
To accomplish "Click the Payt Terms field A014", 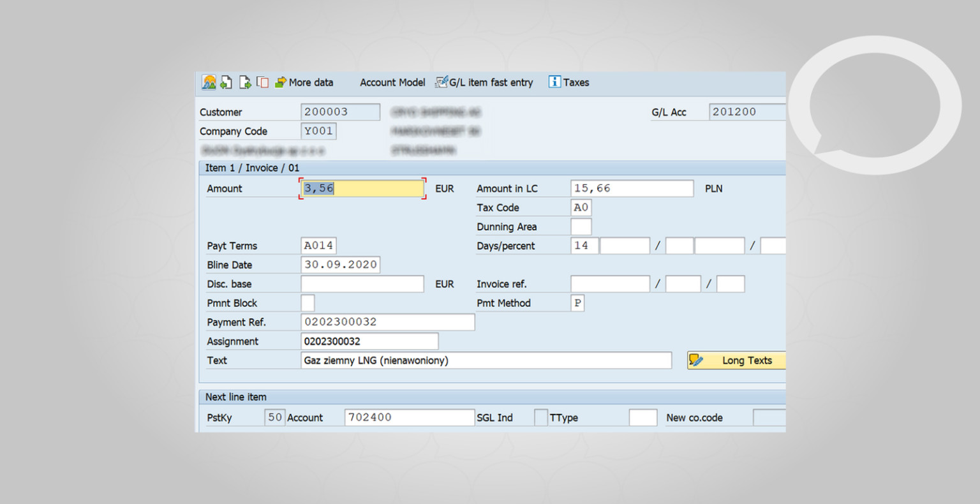I will coord(318,246).
